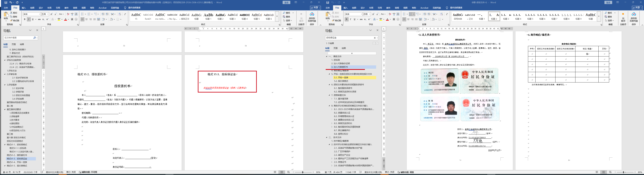Decrease font size in right Word window

(x=377, y=14)
